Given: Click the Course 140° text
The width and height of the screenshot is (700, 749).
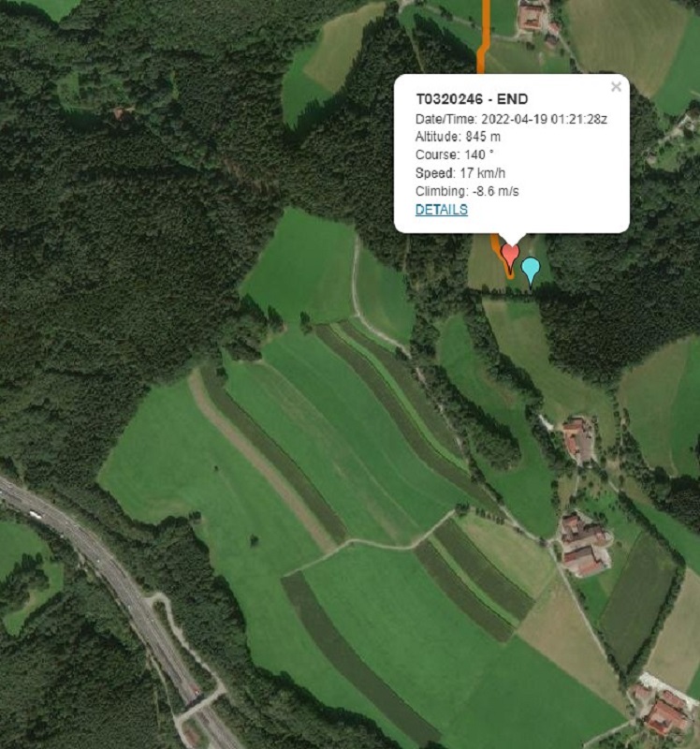Looking at the screenshot, I should [455, 154].
